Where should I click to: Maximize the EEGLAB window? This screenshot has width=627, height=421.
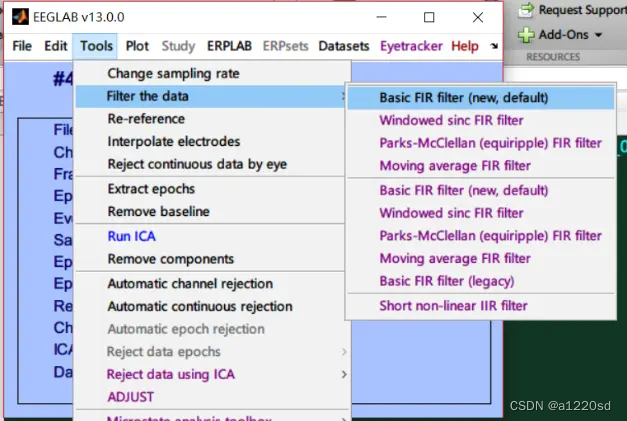429,17
